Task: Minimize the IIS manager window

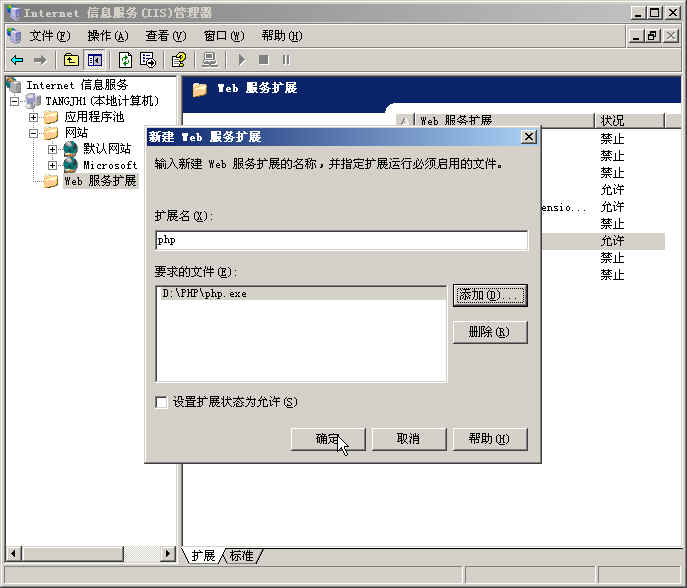Action: pyautogui.click(x=638, y=13)
